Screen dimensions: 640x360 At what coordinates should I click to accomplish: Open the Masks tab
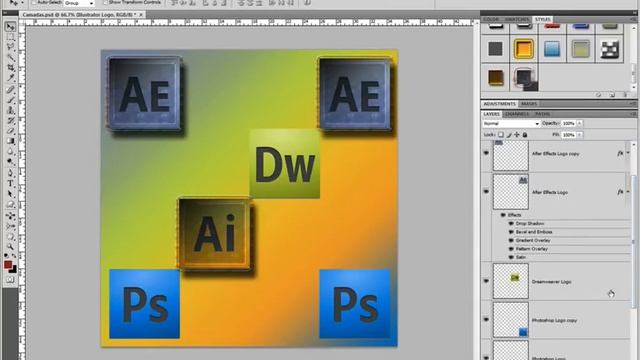[x=529, y=104]
